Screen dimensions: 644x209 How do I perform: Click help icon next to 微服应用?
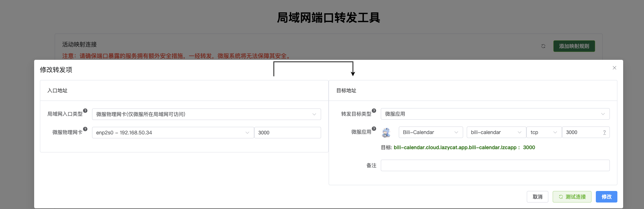pos(374,129)
